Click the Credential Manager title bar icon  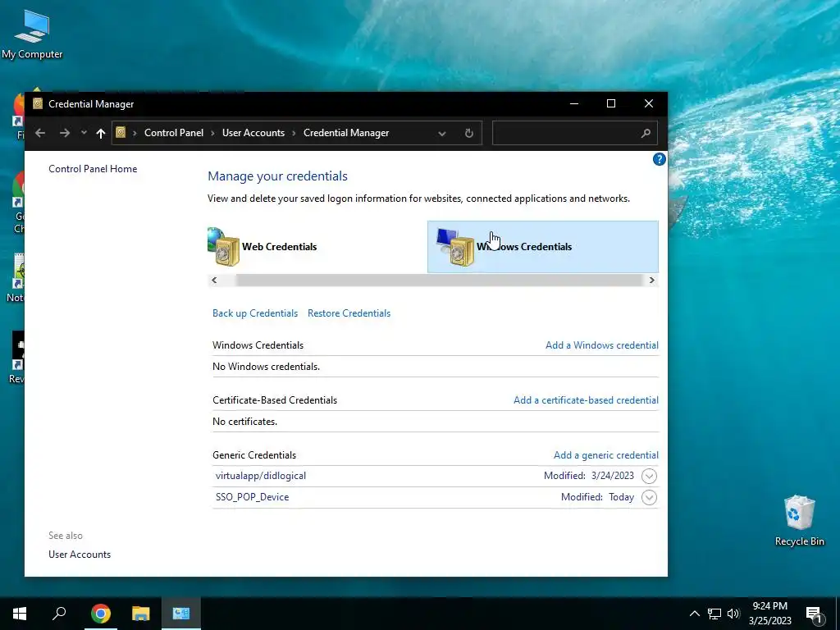tap(38, 104)
